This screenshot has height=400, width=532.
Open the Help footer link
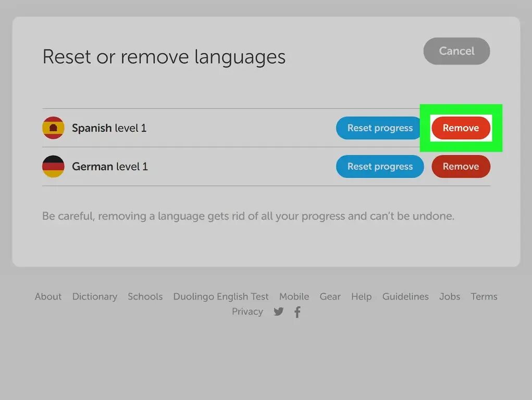coord(361,296)
